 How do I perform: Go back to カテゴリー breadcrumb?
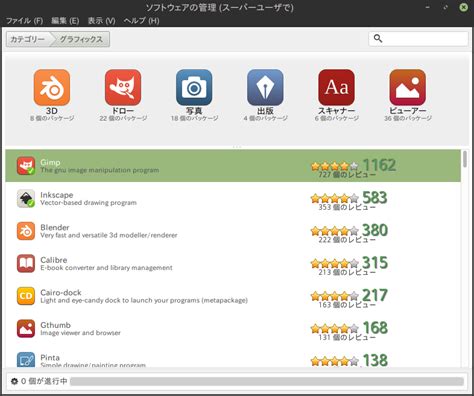(28, 39)
